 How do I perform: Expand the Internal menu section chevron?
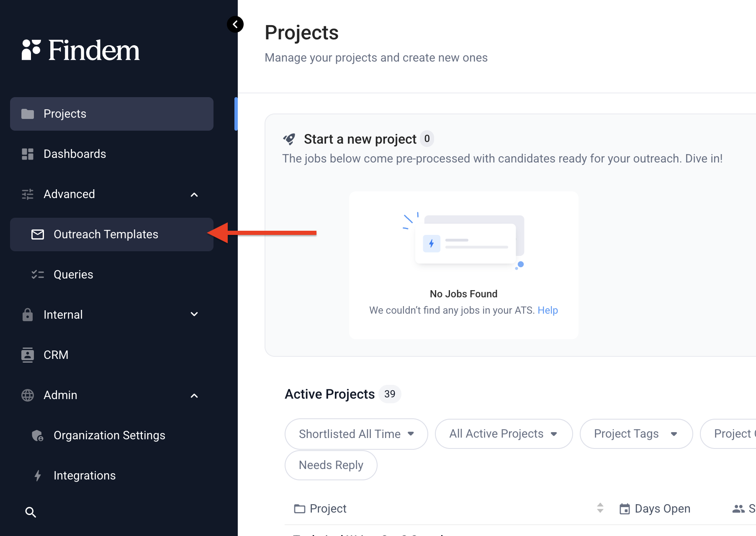pos(194,314)
